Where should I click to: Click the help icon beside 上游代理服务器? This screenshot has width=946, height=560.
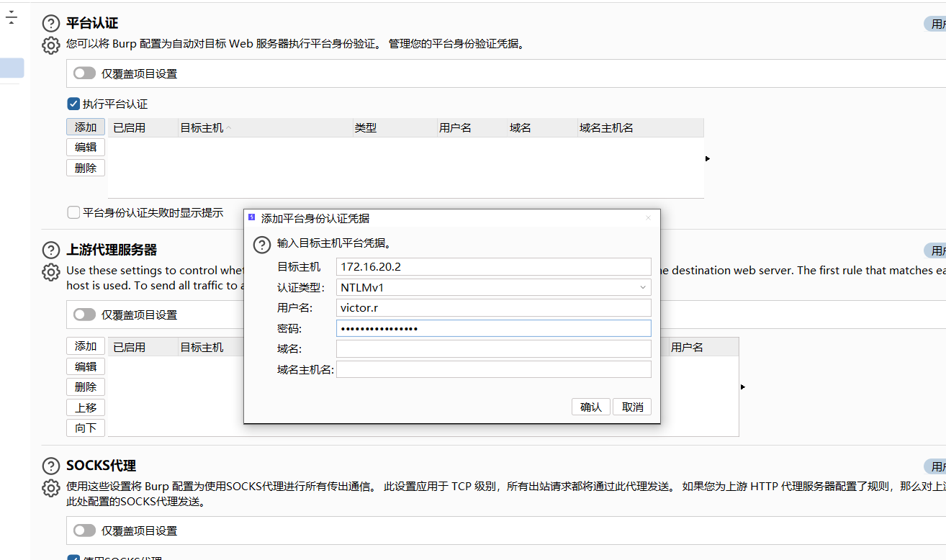pos(50,250)
